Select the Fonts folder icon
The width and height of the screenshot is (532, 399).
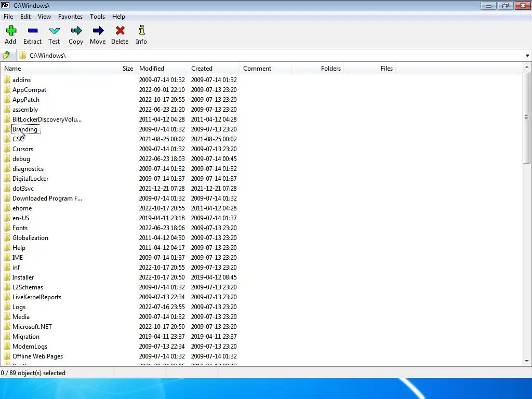coord(7,228)
